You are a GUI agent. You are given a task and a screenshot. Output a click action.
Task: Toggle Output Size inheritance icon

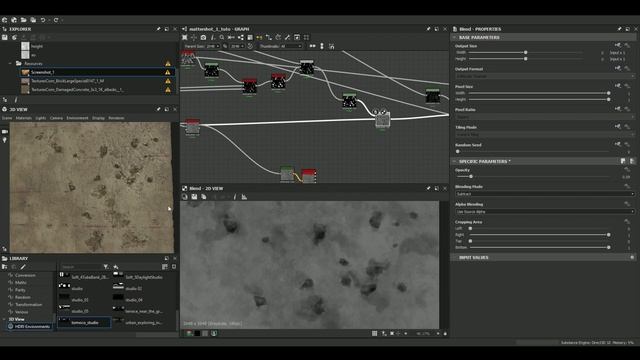[618, 46]
